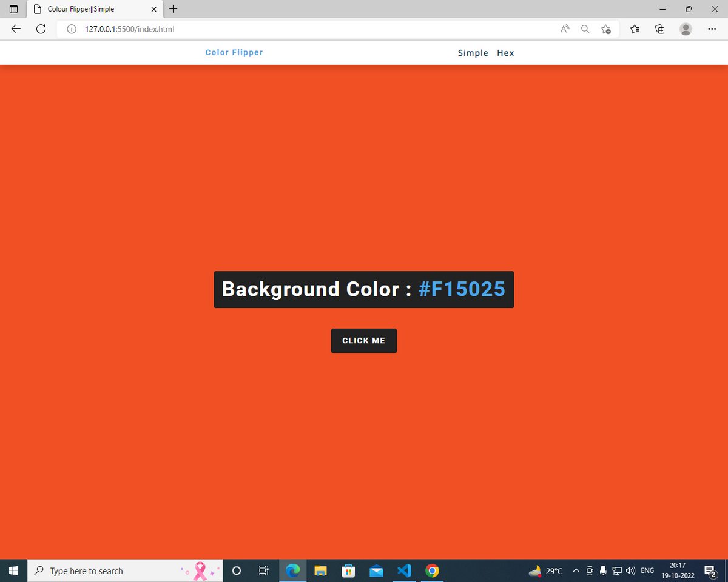Open a new tab with plus button
Viewport: 728px width, 582px height.
[174, 9]
